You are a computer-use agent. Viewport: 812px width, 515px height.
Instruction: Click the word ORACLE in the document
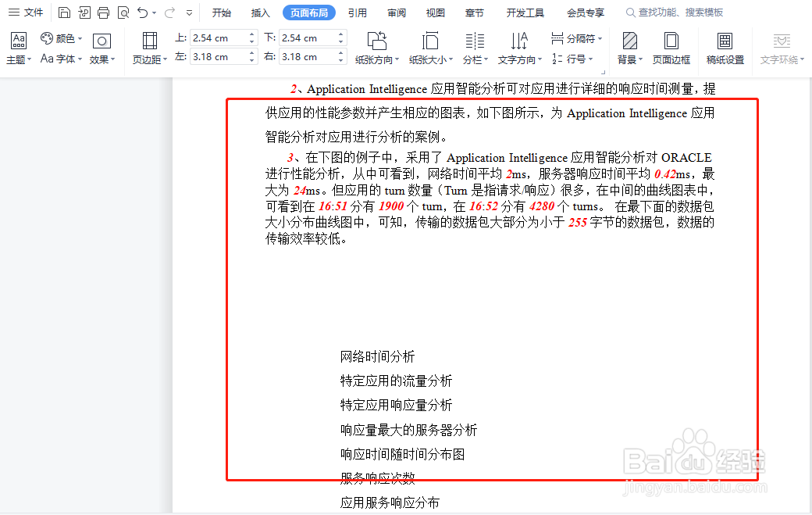(686, 158)
